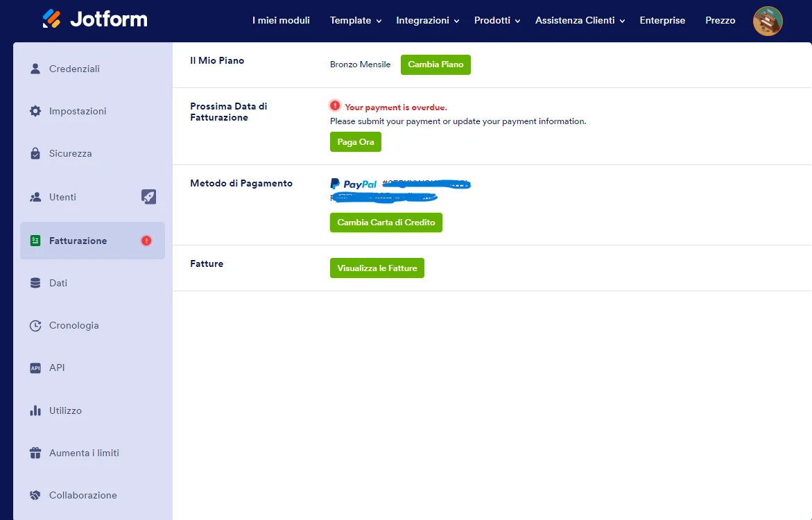Viewport: 812px width, 520px height.
Task: Click the rocket badge next to Utenti
Action: (x=149, y=197)
